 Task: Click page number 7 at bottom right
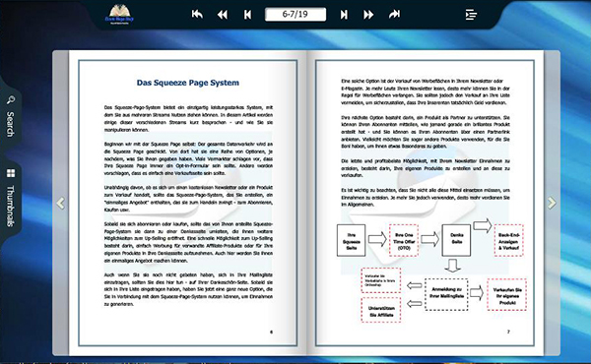[x=508, y=332]
